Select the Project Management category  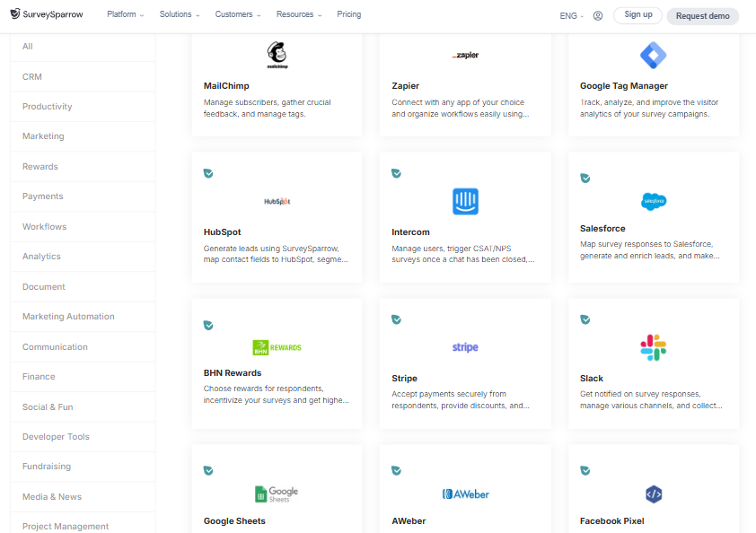[x=83, y=523]
